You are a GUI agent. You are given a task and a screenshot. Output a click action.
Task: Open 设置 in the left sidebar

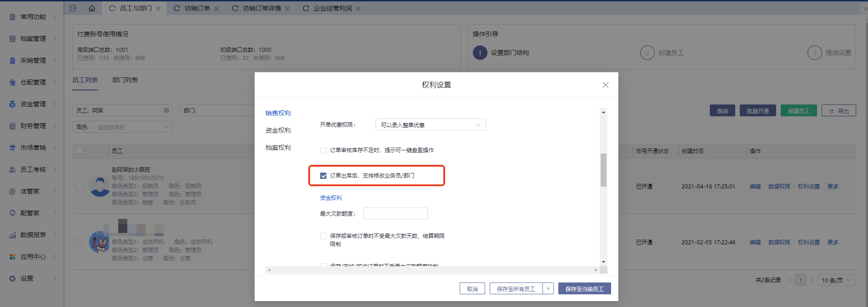coord(27,278)
